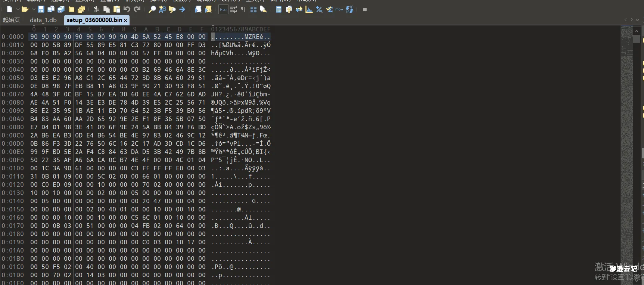Close the setup_03600000.bin tab
This screenshot has height=285, width=644.
point(125,20)
